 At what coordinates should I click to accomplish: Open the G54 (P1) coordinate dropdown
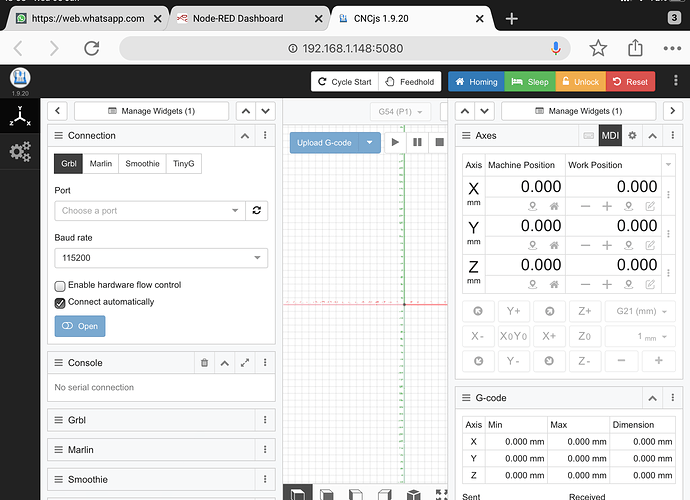coord(400,111)
